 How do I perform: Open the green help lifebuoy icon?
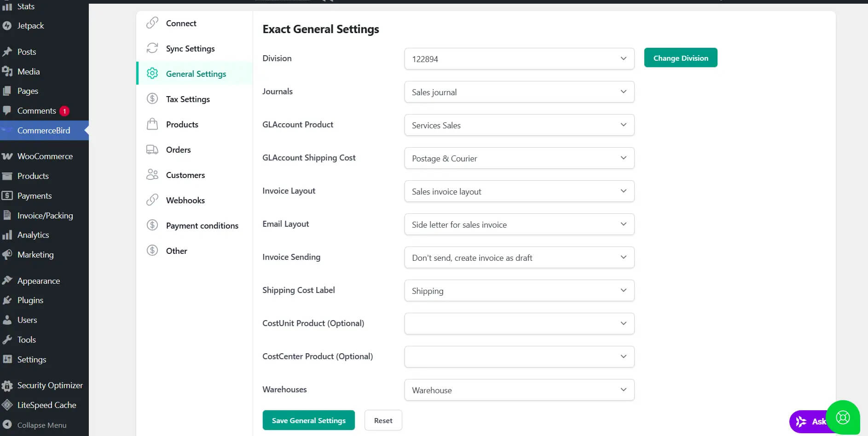[x=843, y=417]
